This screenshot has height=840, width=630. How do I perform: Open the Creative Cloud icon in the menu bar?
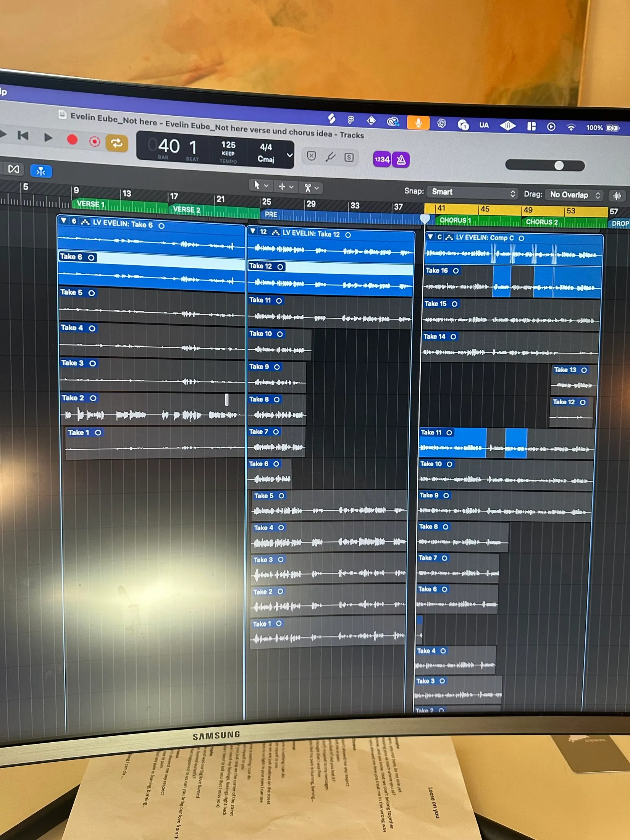coord(393,121)
